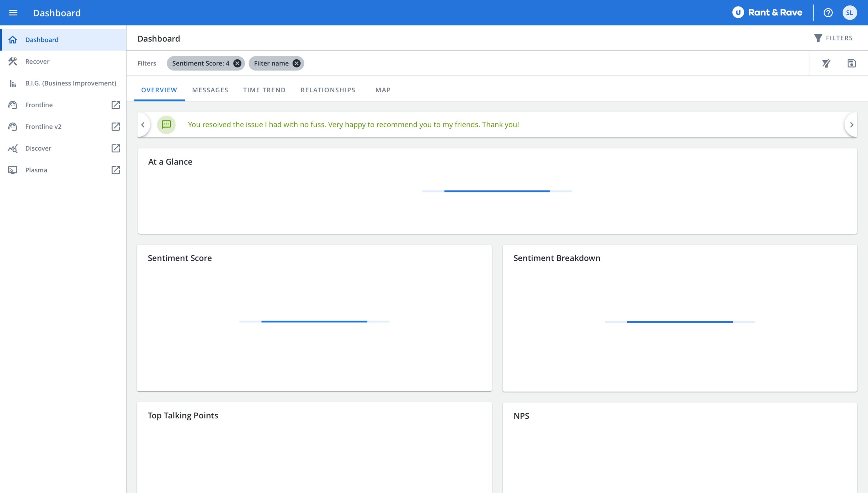Click the green message bubble icon

pyautogui.click(x=166, y=125)
